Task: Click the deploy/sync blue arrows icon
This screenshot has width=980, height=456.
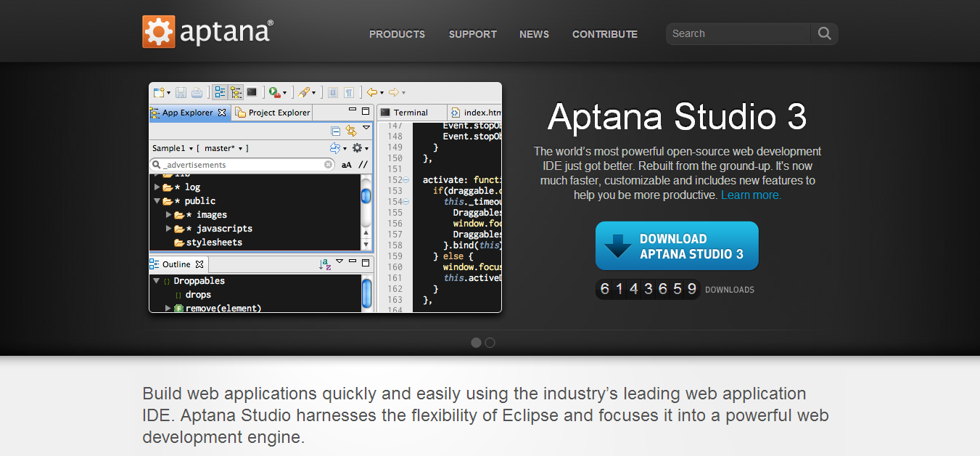Action: [334, 148]
